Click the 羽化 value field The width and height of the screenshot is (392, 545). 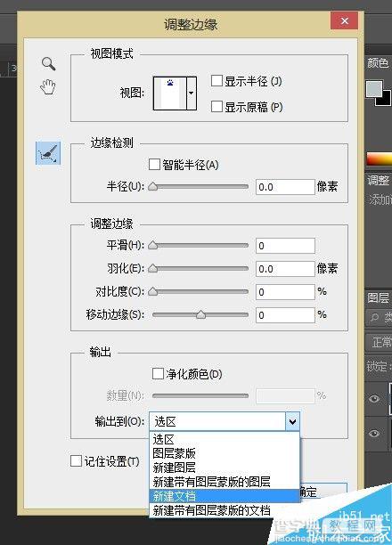coord(285,269)
